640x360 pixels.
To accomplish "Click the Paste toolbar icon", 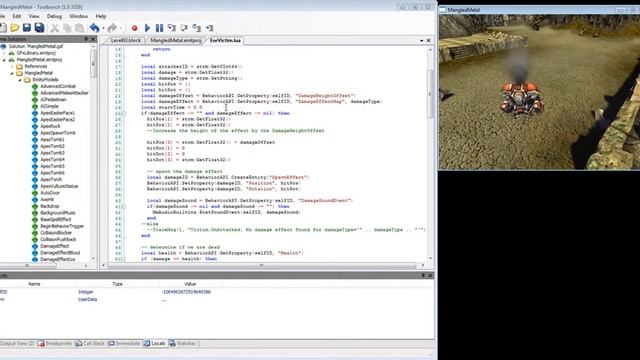I will pyautogui.click(x=80, y=28).
